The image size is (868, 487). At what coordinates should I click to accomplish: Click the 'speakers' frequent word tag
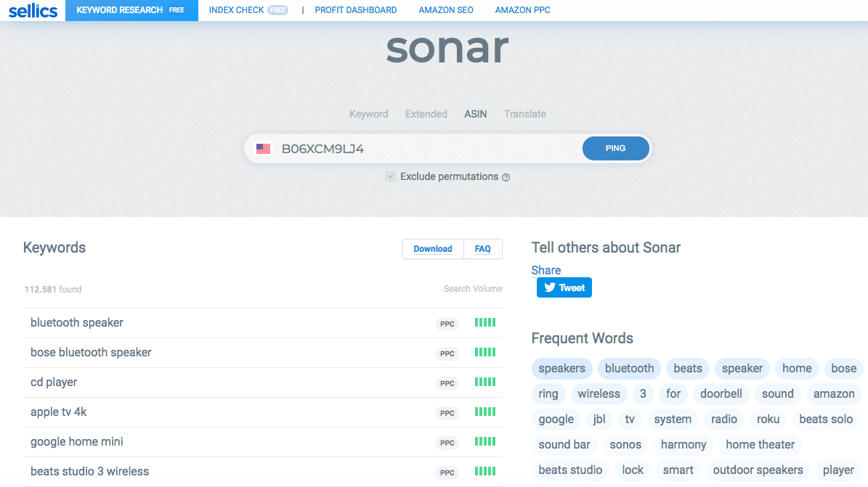[562, 369]
